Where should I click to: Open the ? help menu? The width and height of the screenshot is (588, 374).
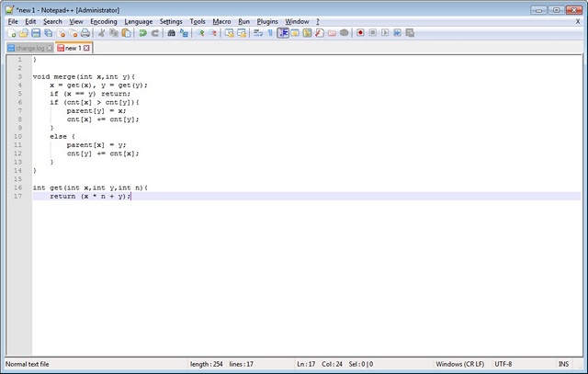[318, 22]
